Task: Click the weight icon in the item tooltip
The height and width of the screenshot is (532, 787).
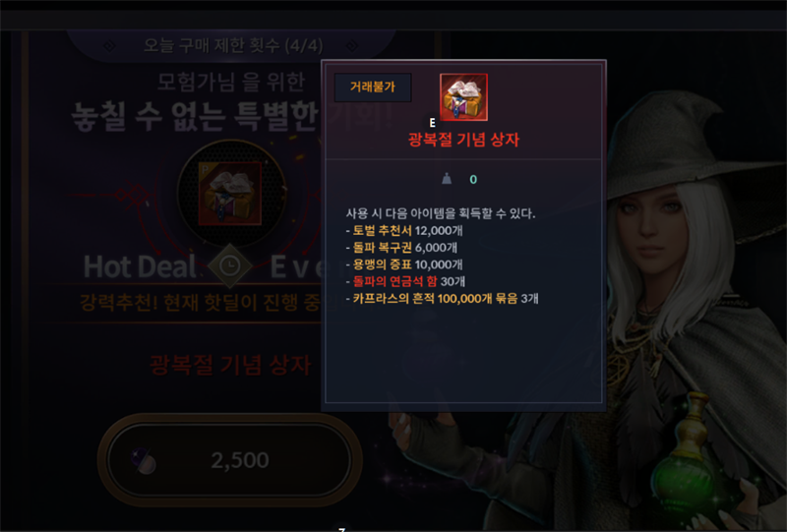Action: pos(447,179)
